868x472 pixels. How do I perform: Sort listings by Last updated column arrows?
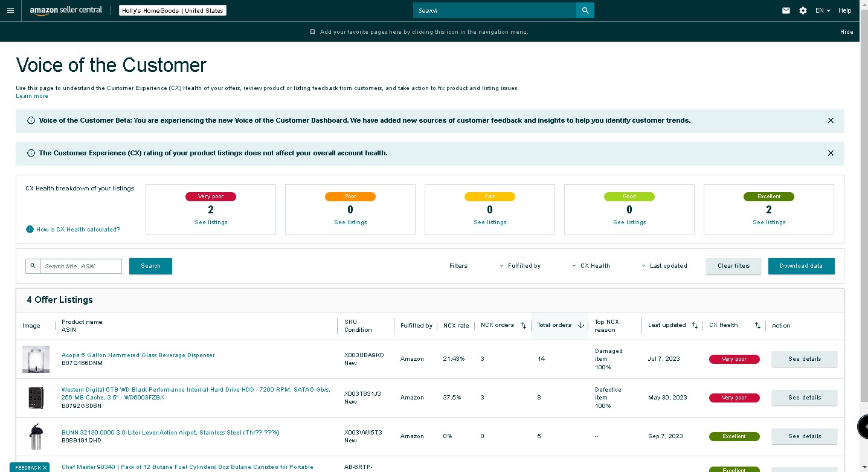pyautogui.click(x=695, y=325)
